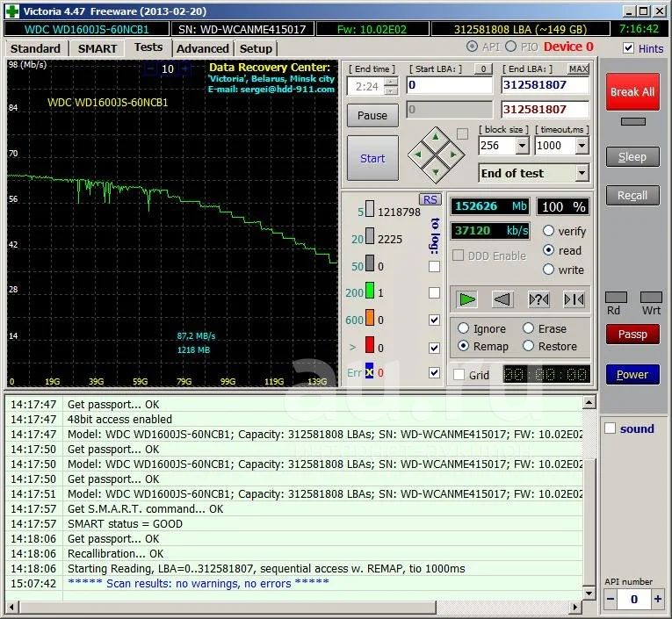Click the graph scale minus button
The width and height of the screenshot is (672, 619).
[151, 68]
